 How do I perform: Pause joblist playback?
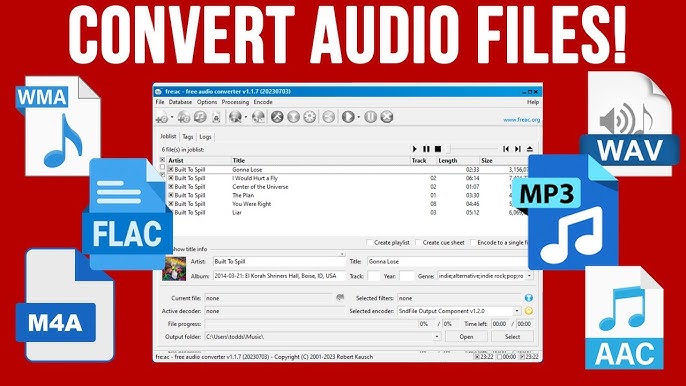(x=426, y=149)
